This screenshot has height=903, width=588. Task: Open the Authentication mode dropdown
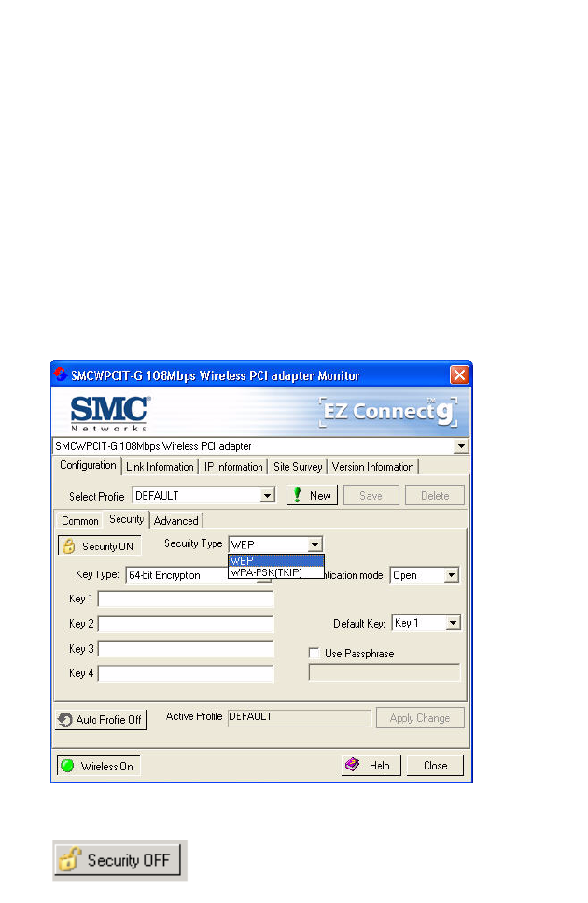tap(452, 574)
